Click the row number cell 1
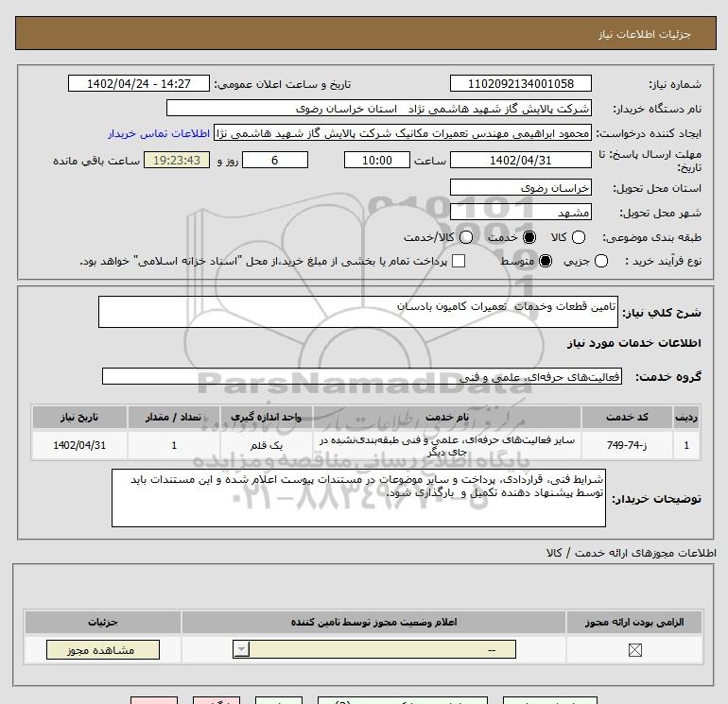The width and height of the screenshot is (728, 704). (x=686, y=445)
